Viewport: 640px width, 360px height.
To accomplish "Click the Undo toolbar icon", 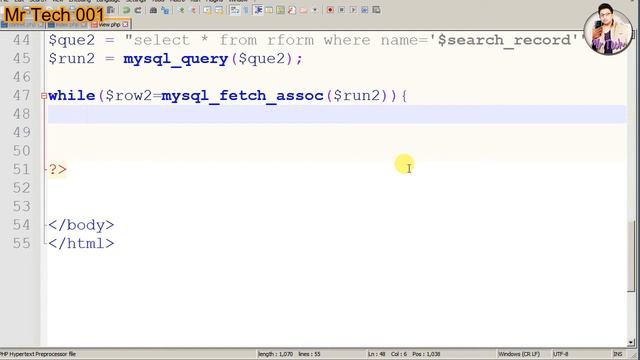I will (127, 10).
